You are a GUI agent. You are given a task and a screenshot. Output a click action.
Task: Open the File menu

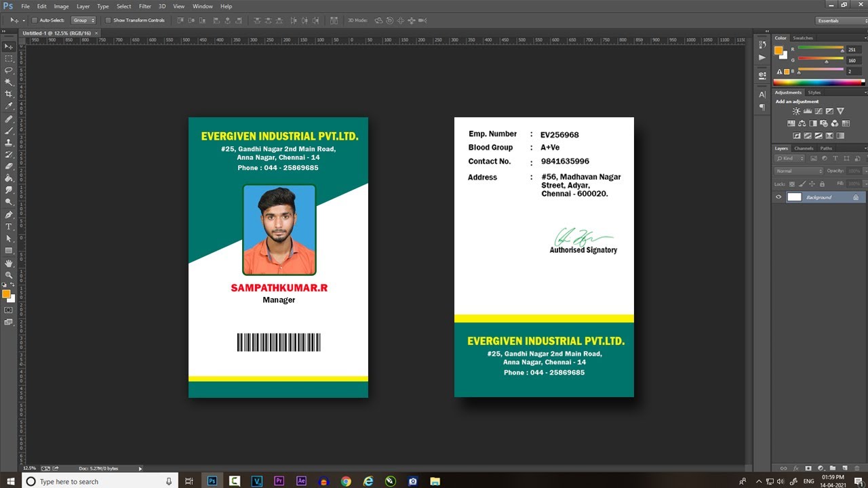[x=25, y=6]
